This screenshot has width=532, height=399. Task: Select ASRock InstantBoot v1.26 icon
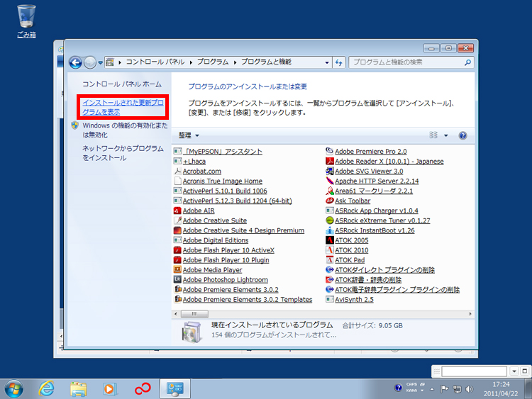(329, 230)
